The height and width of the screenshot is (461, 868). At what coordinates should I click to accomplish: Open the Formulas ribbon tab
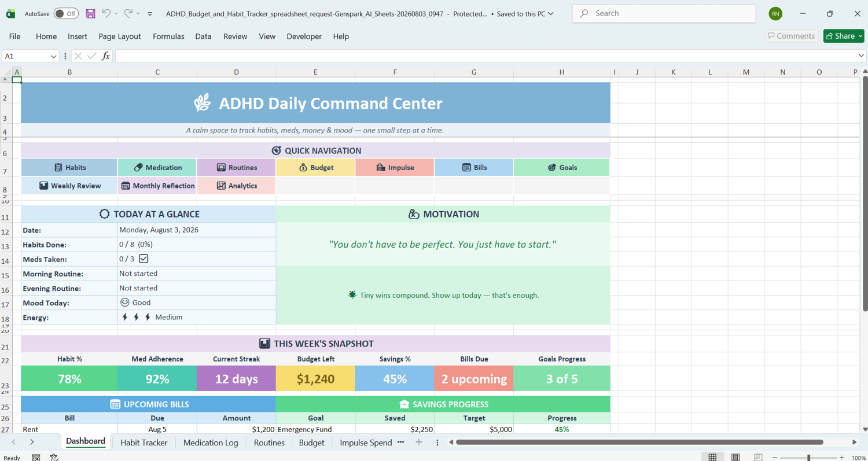(168, 36)
